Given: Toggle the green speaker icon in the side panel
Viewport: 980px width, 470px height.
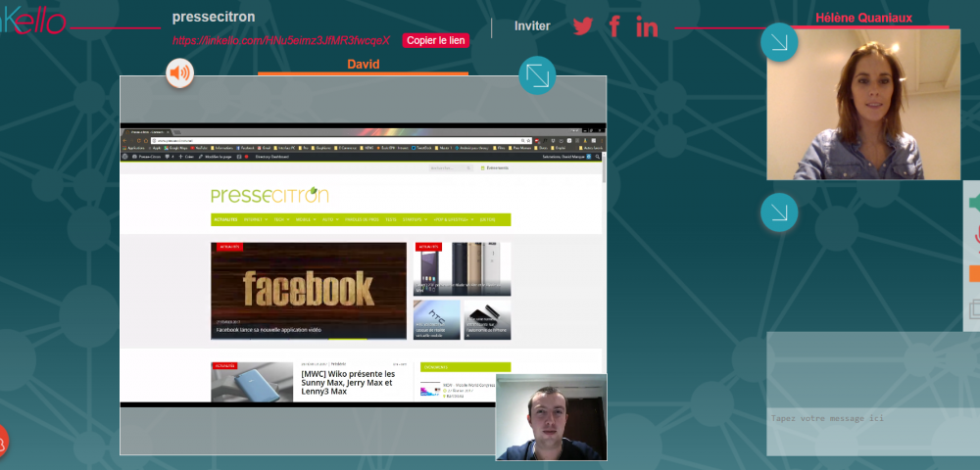Looking at the screenshot, I should (974, 203).
